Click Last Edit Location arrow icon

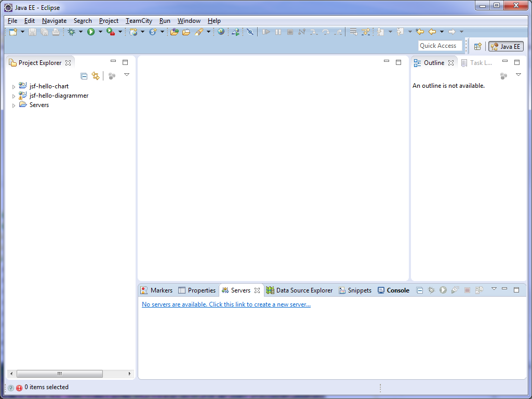(420, 32)
